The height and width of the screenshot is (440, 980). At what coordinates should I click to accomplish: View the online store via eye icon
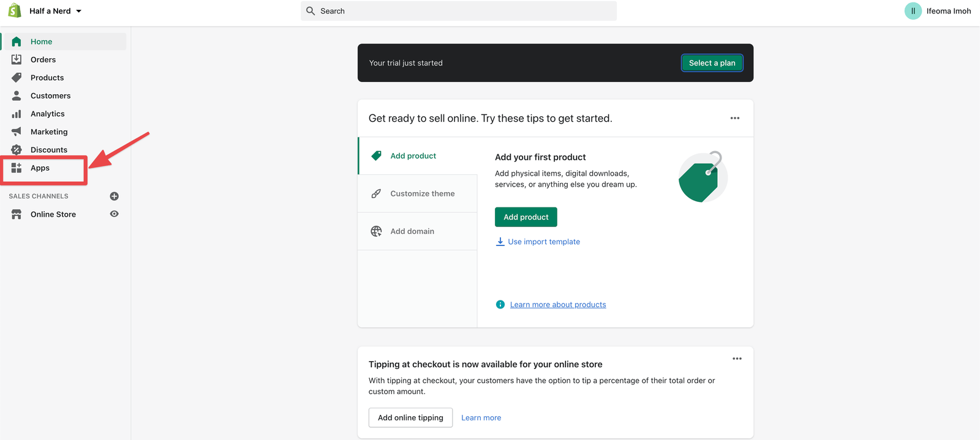tap(114, 214)
